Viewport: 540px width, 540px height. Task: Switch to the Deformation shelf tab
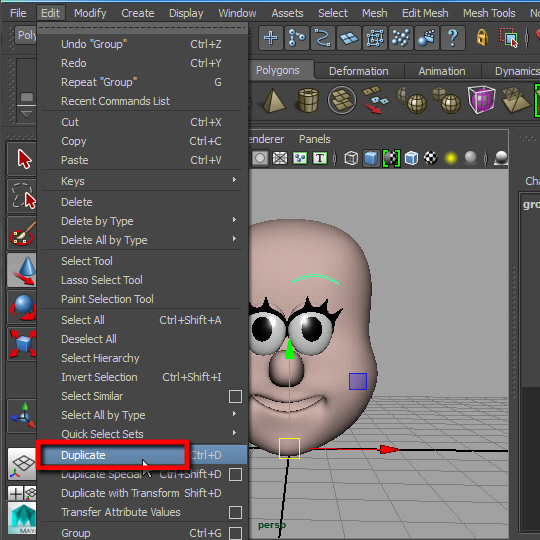[x=359, y=71]
